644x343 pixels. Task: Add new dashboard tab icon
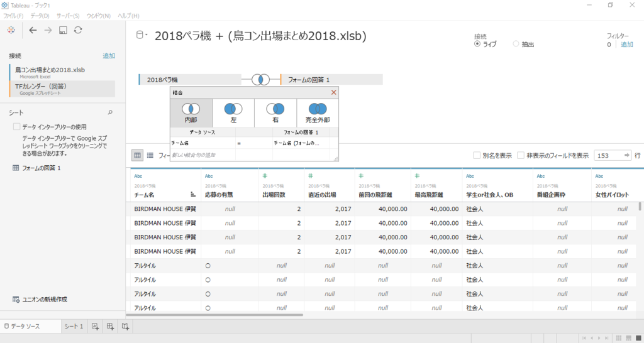pyautogui.click(x=110, y=327)
